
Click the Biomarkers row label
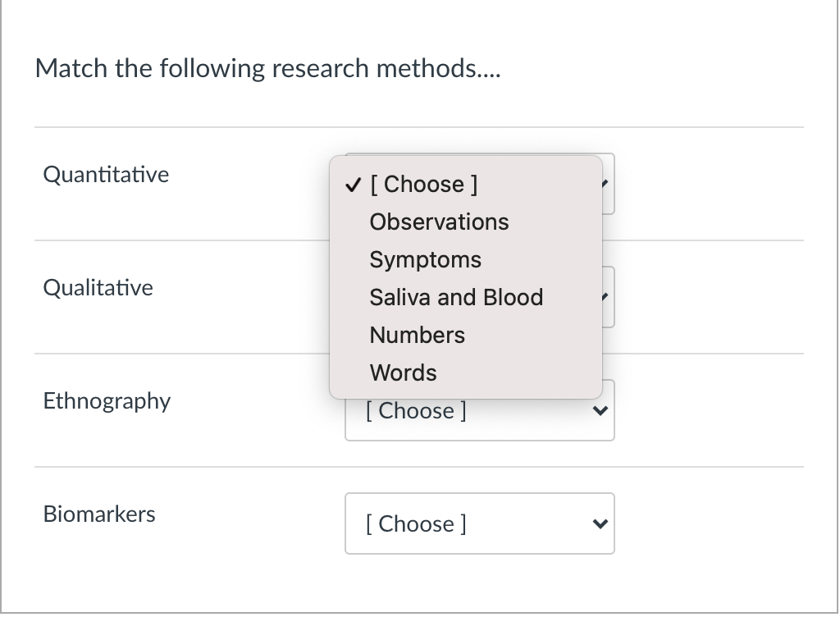coord(99,514)
